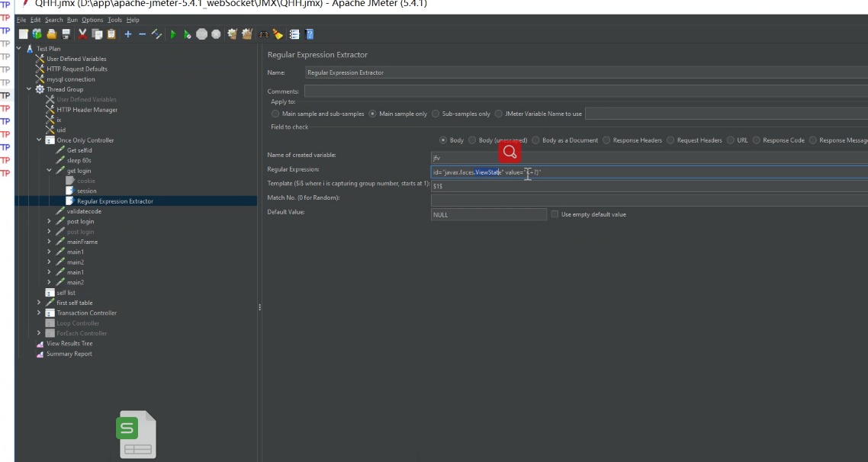This screenshot has width=868, height=462.
Task: Expand the mainFrame node
Action: tap(50, 242)
